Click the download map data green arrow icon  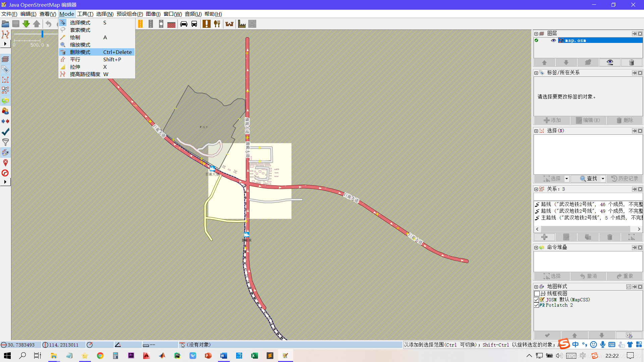click(x=26, y=24)
